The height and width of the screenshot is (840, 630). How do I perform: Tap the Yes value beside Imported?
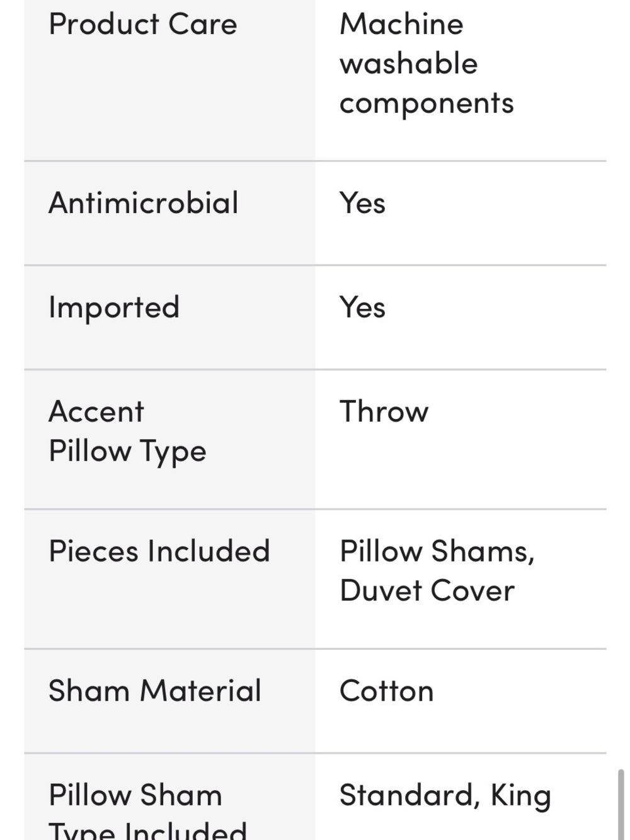click(362, 308)
